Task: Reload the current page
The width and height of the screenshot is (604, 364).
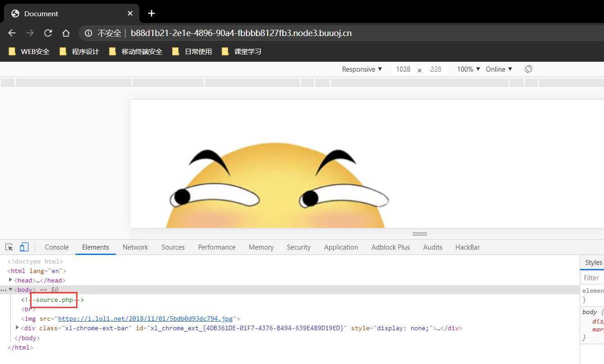Action: (48, 33)
